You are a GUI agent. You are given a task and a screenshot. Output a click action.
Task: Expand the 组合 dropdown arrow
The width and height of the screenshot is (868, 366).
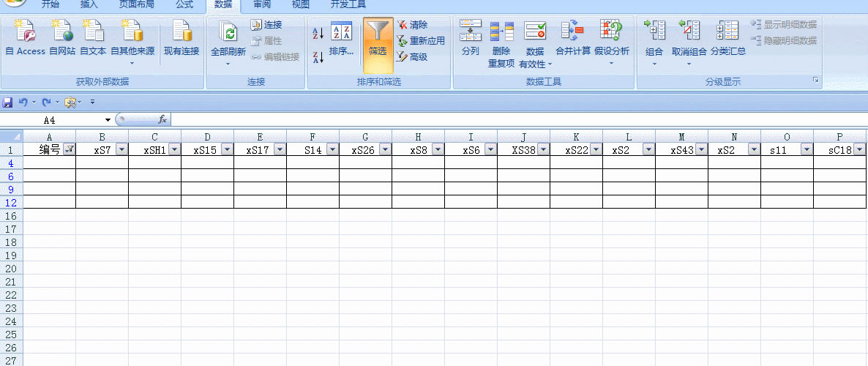(654, 64)
